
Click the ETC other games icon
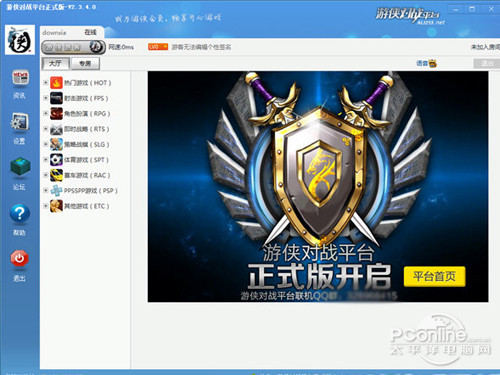(56, 206)
